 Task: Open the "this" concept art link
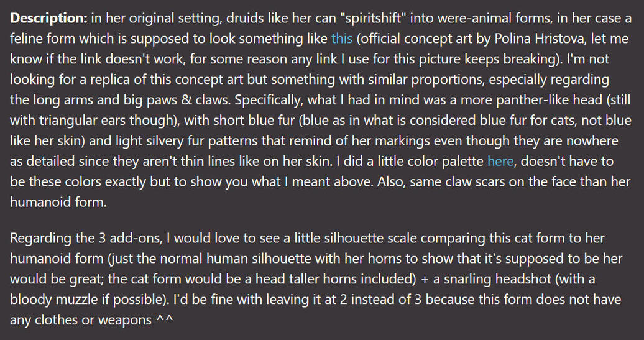(x=341, y=39)
